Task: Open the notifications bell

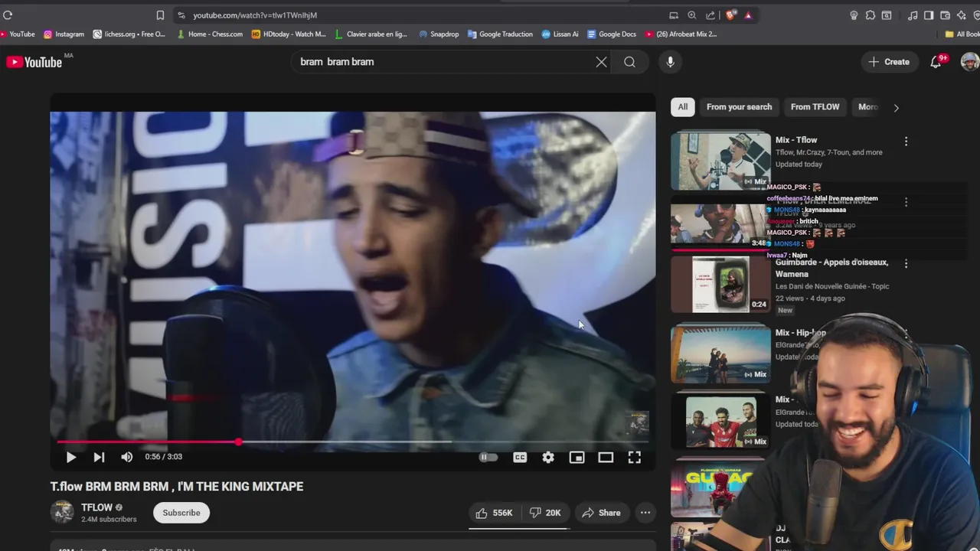Action: [936, 62]
